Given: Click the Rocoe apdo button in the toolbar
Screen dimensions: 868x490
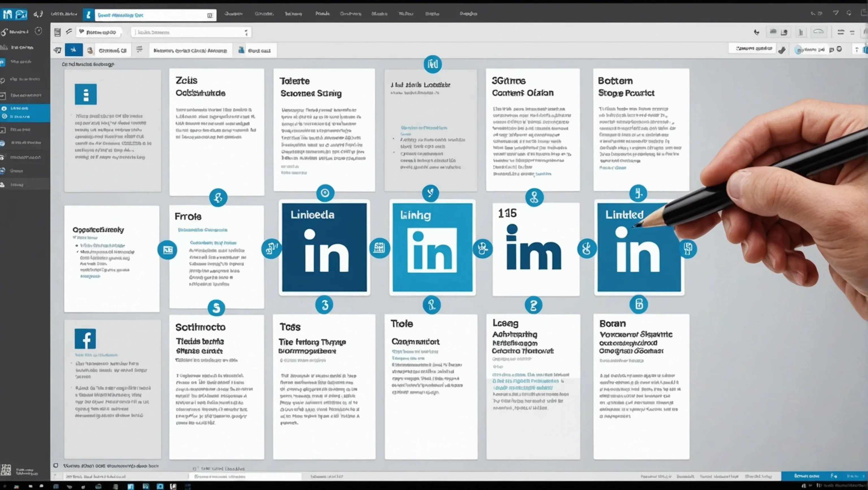Looking at the screenshot, I should pyautogui.click(x=98, y=32).
